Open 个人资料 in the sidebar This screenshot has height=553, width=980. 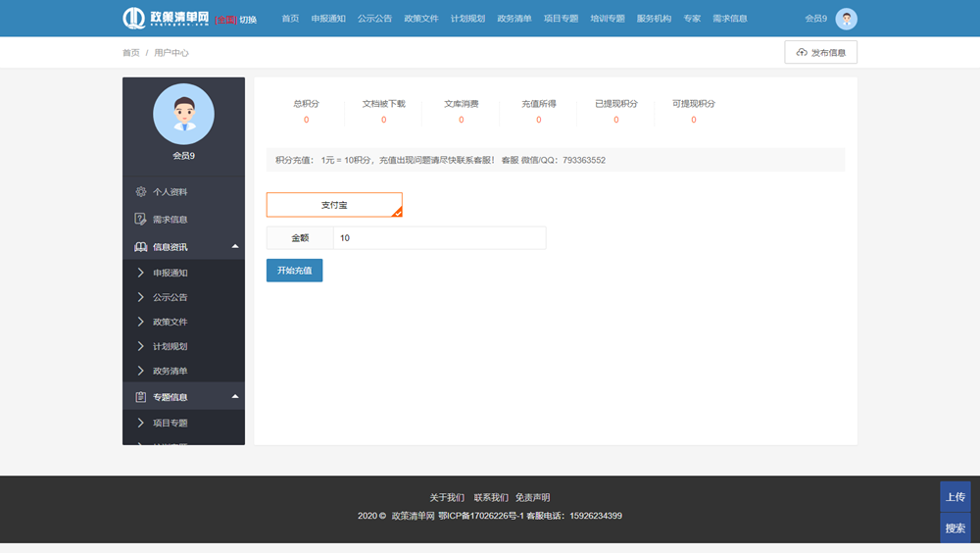[184, 191]
